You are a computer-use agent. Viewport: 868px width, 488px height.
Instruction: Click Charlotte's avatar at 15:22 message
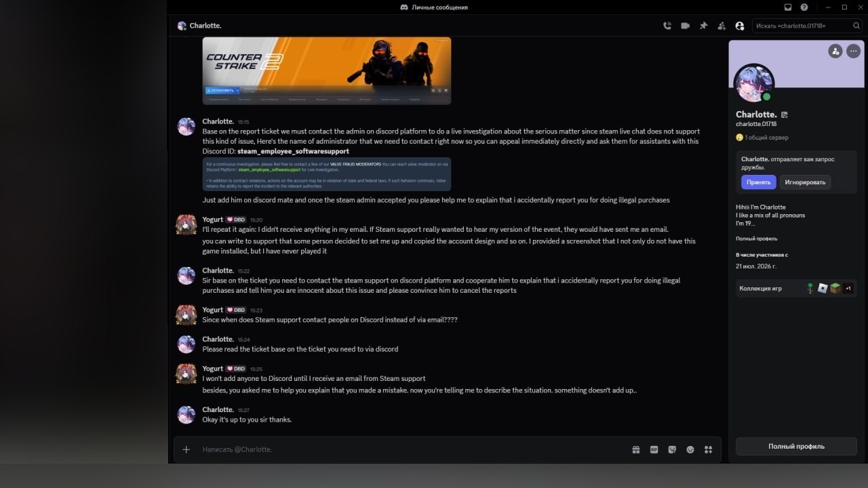click(186, 275)
